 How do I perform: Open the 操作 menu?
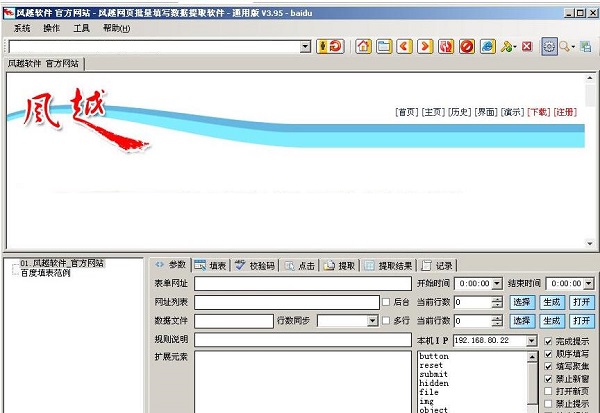[x=52, y=28]
